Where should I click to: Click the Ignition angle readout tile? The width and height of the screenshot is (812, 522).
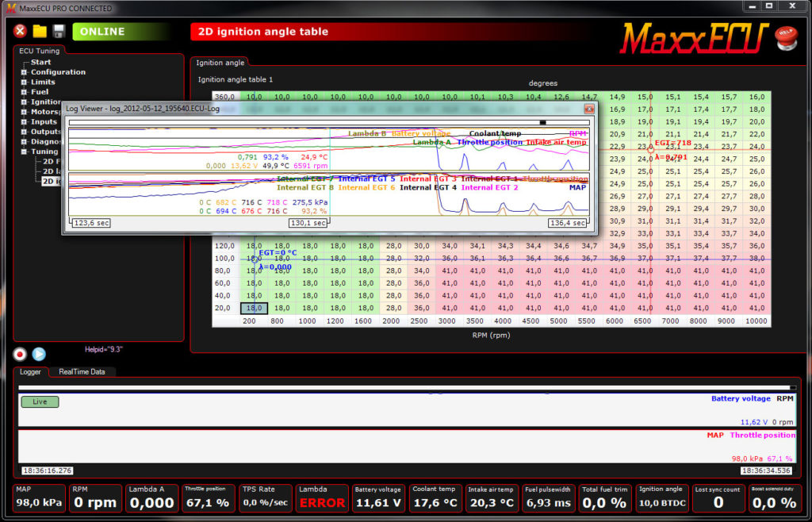(x=661, y=498)
